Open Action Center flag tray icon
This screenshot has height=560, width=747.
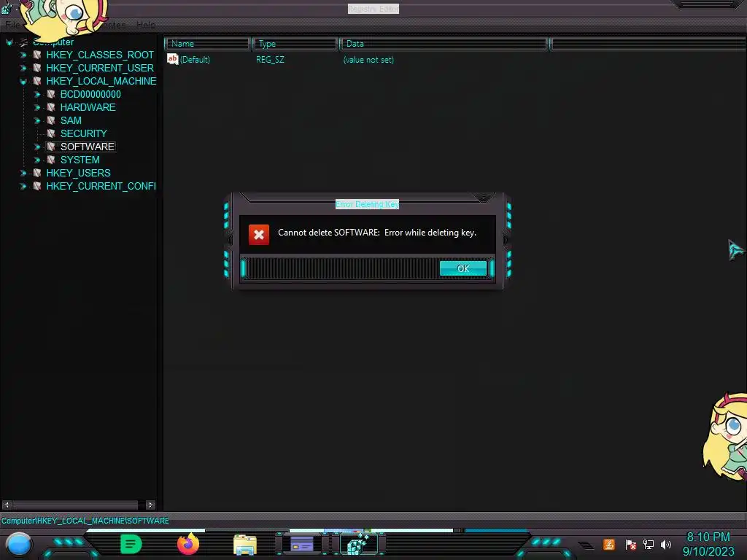[x=631, y=544]
